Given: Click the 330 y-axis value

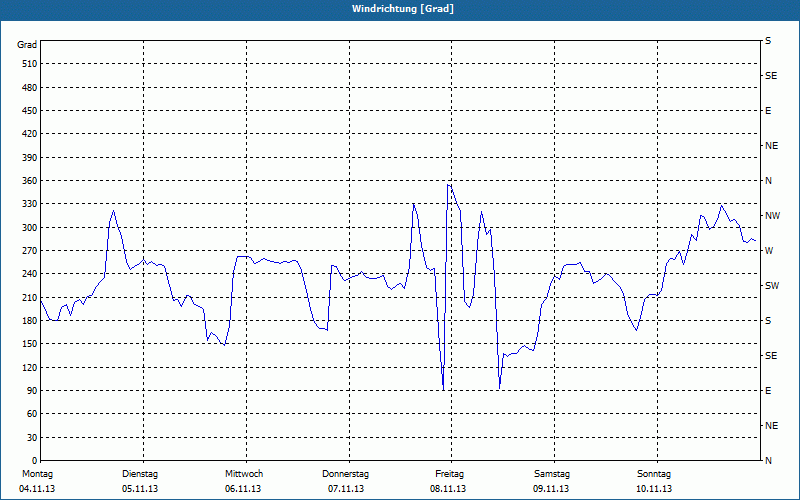Looking at the screenshot, I should click(30, 204).
